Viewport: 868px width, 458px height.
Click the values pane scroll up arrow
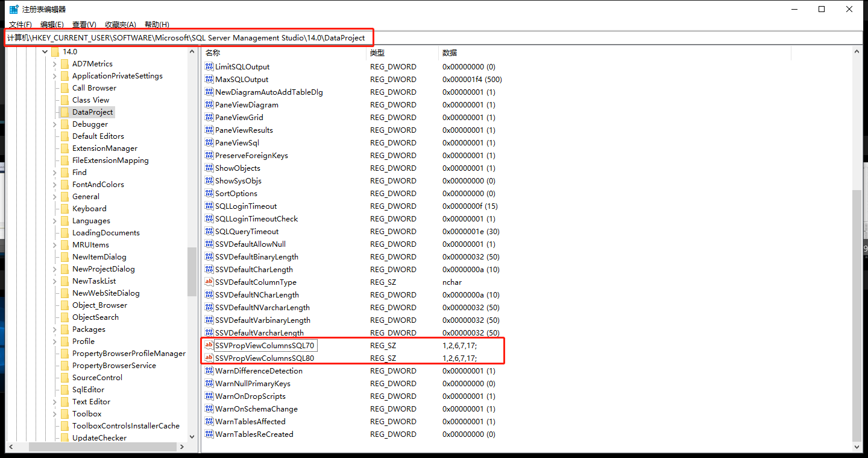tap(857, 53)
